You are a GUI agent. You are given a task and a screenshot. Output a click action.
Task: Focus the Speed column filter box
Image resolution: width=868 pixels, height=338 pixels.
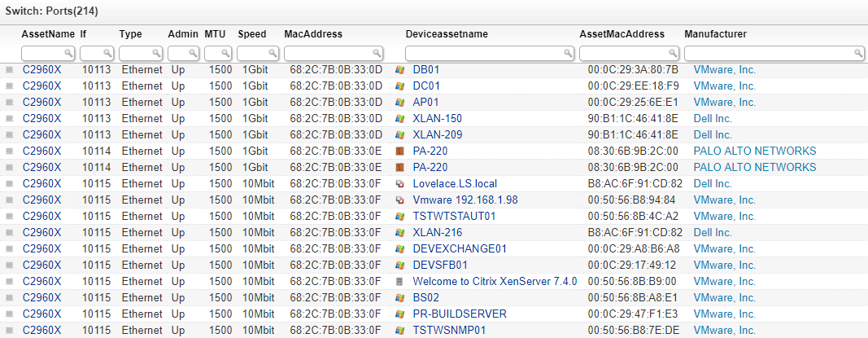coord(258,53)
